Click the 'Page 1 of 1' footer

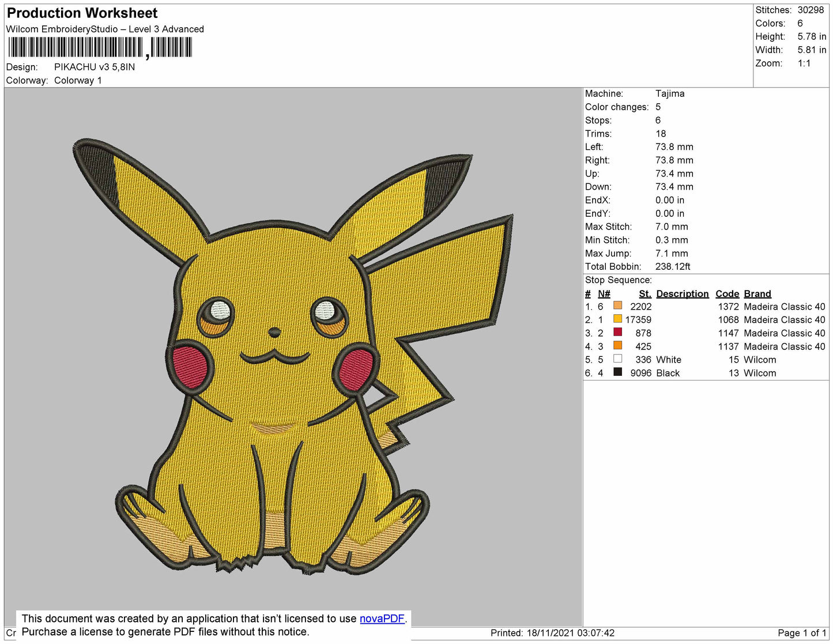click(802, 633)
